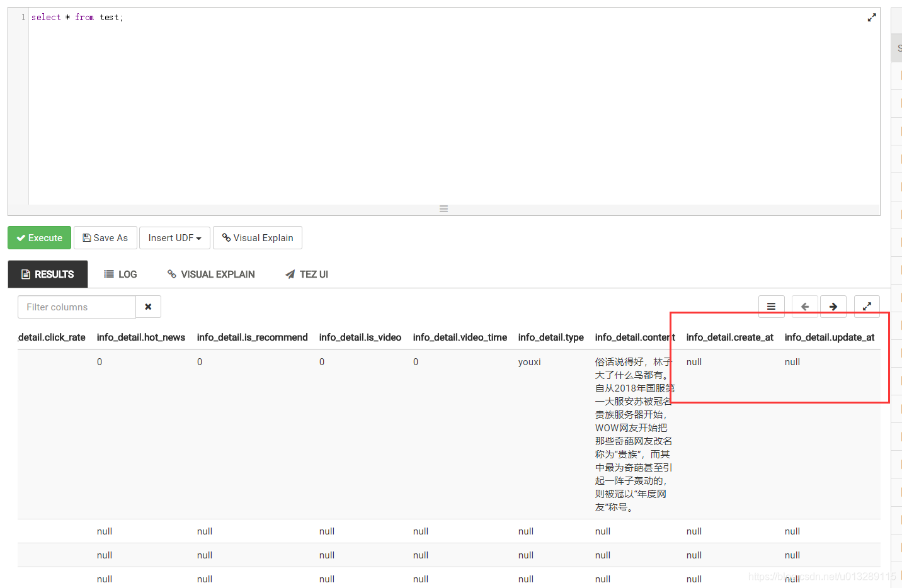This screenshot has height=588, width=902.
Task: Go to previous results page arrow
Action: point(805,307)
